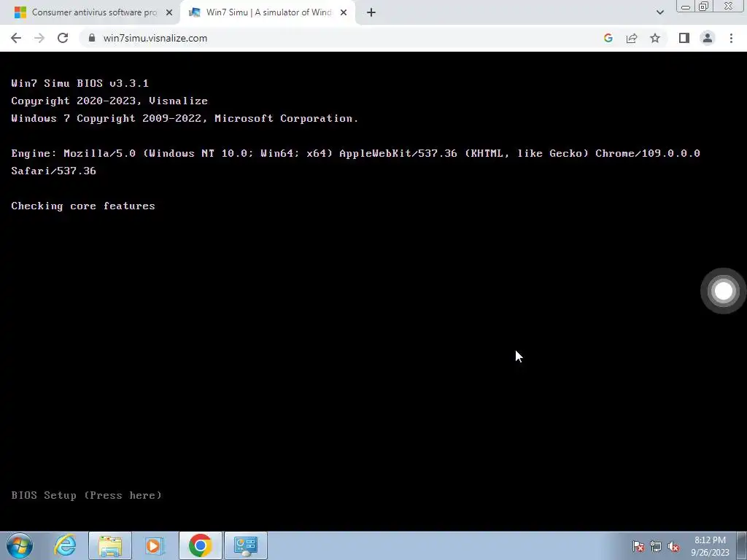Open the Control Panel taskbar item

(246, 545)
